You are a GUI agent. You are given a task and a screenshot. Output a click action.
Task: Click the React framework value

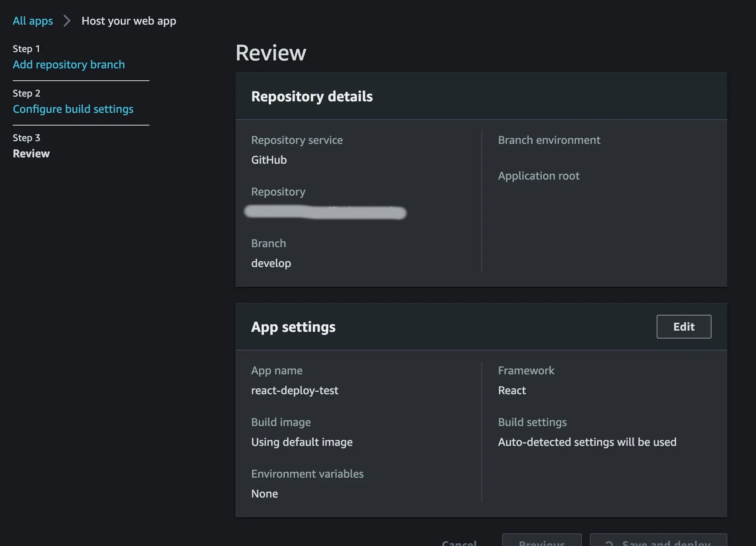[512, 390]
